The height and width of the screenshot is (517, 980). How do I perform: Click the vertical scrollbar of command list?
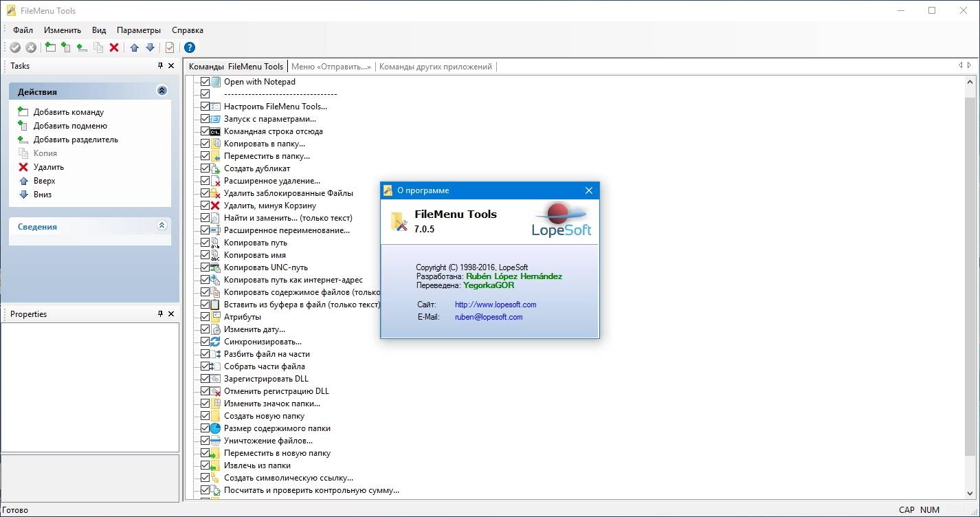point(970,275)
